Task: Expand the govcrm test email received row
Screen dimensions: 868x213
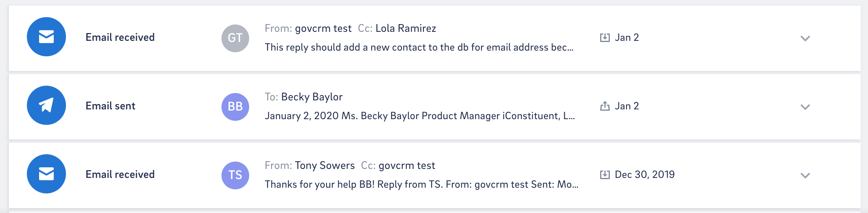Action: pyautogui.click(x=805, y=38)
